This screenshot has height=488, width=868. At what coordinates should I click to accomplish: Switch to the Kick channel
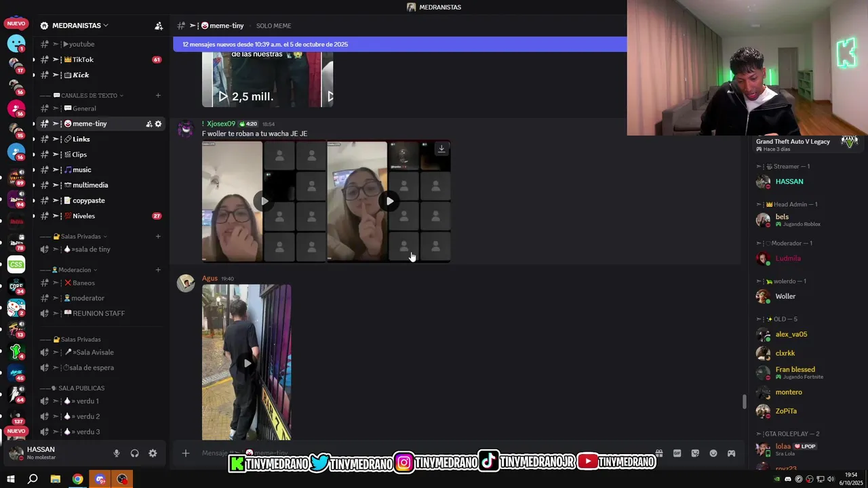(x=100, y=75)
